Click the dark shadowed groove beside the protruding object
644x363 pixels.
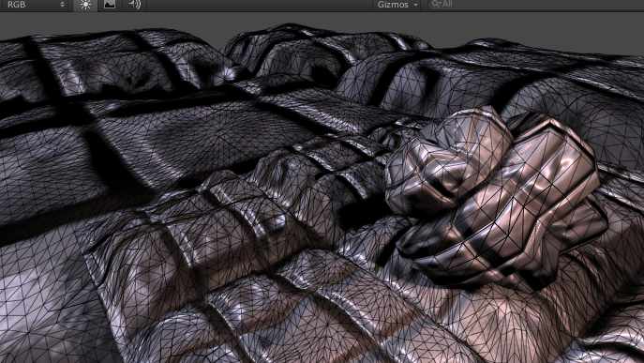(x=362, y=214)
